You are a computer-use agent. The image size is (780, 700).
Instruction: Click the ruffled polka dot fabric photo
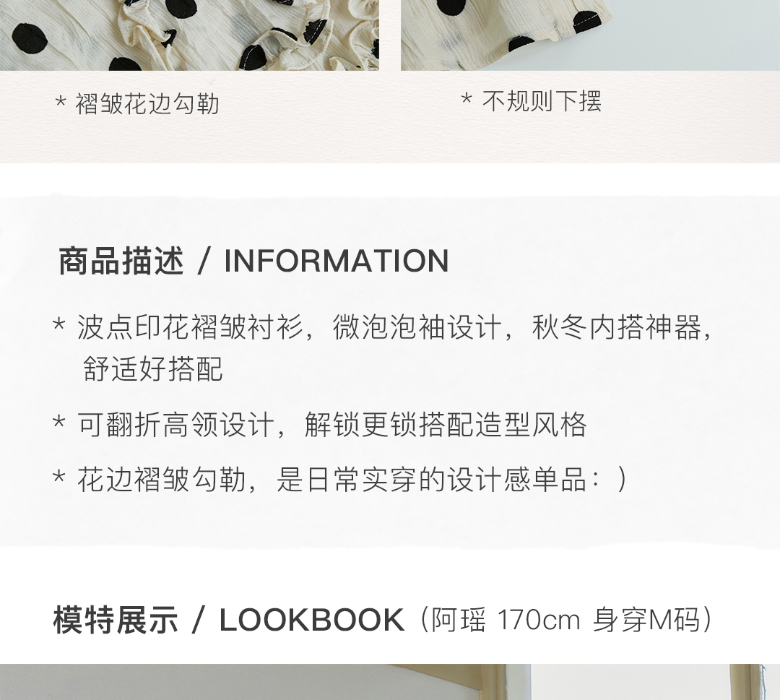point(189,35)
